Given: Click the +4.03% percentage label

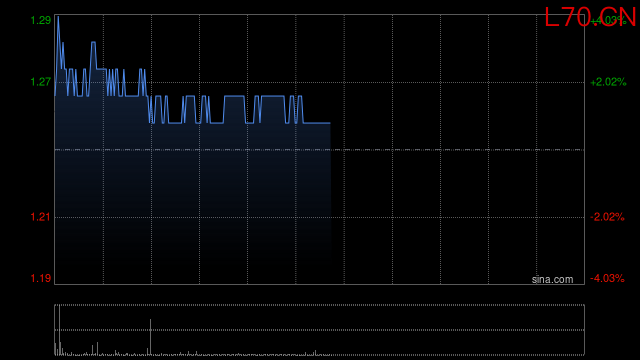Looking at the screenshot, I should point(608,20).
